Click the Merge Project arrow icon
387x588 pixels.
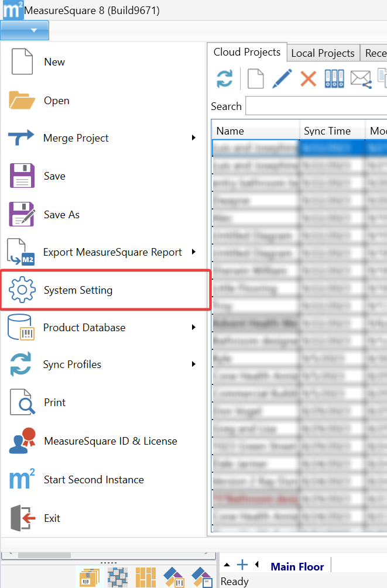point(21,137)
